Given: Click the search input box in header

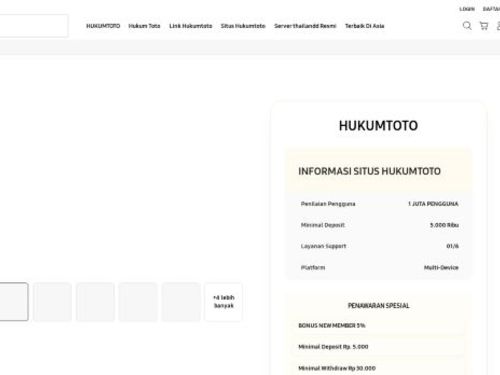Looking at the screenshot, I should pos(33,26).
